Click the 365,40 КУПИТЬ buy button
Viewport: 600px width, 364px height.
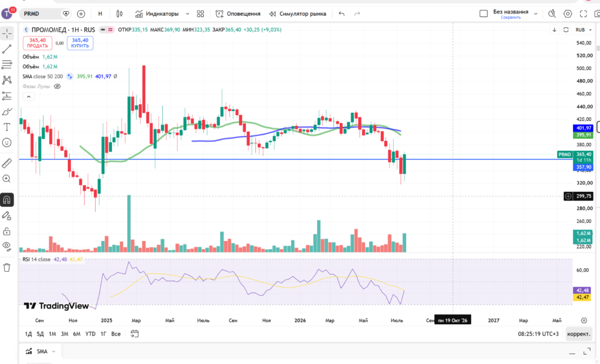point(80,43)
